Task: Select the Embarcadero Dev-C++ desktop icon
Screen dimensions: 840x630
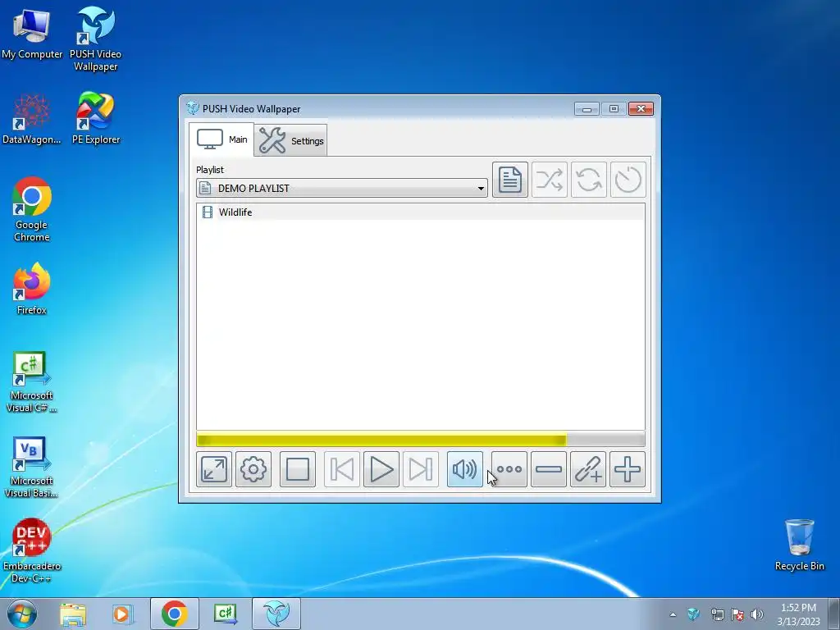Action: pos(32,550)
